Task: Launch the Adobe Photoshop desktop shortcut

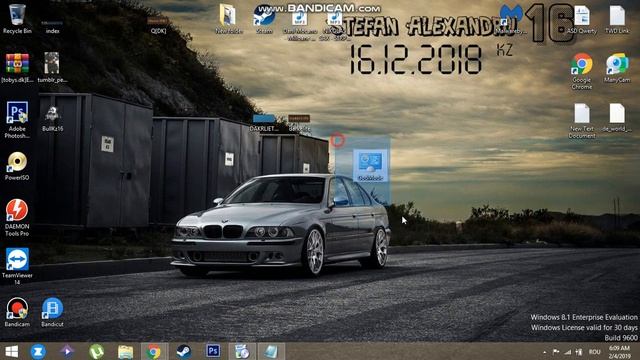Action: tap(17, 120)
